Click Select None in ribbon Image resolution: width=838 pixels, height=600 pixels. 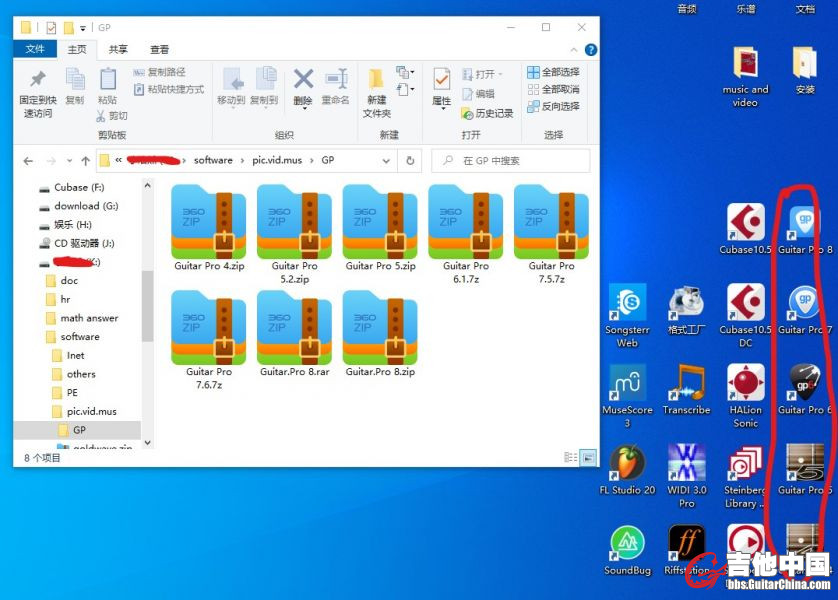(x=553, y=89)
